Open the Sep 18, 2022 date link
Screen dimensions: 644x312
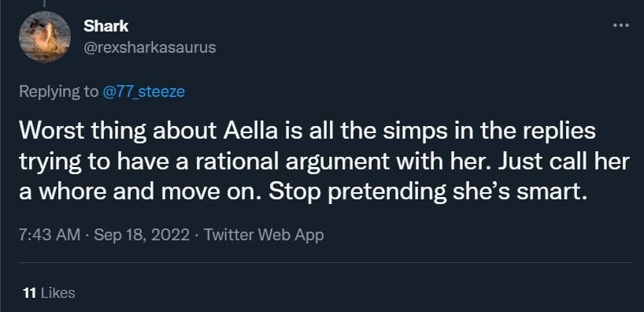pyautogui.click(x=142, y=235)
